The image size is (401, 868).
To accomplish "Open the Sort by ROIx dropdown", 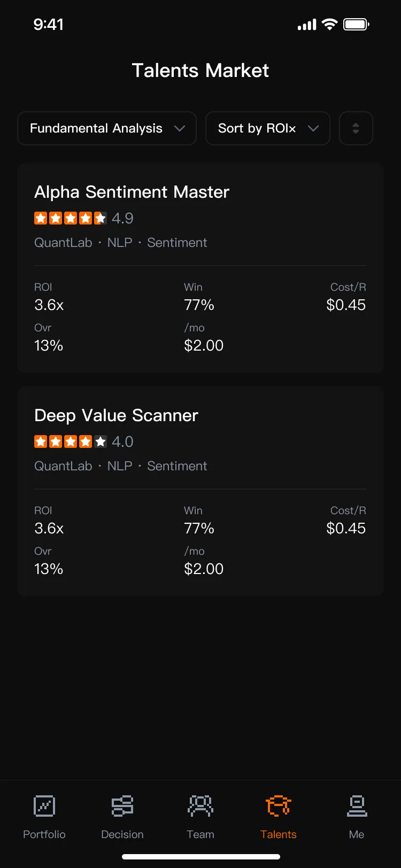I will 268,128.
